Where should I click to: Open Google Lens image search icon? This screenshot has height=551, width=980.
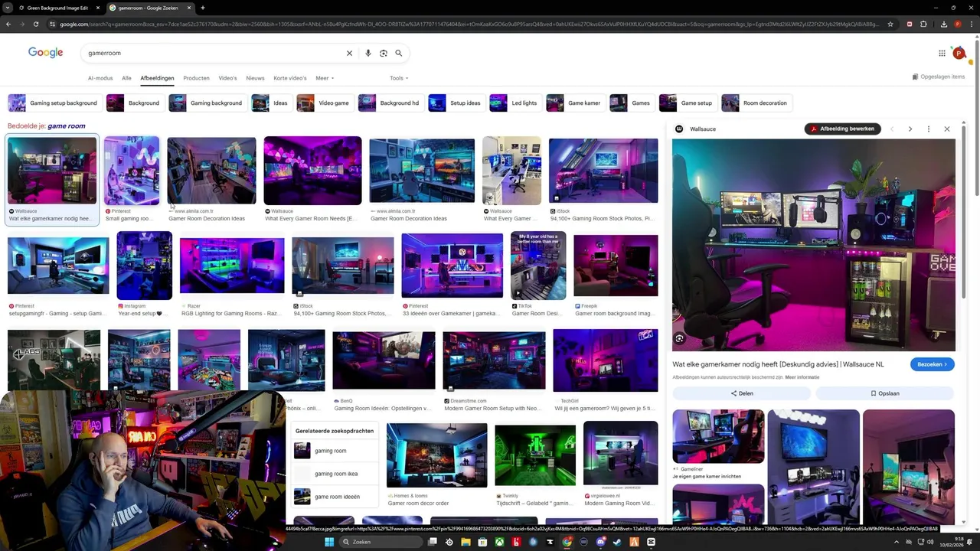(384, 54)
